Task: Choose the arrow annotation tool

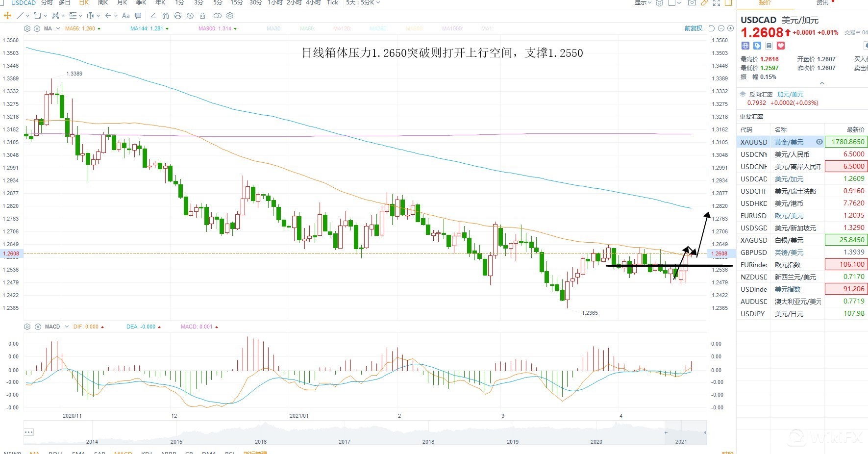Action: (108, 16)
